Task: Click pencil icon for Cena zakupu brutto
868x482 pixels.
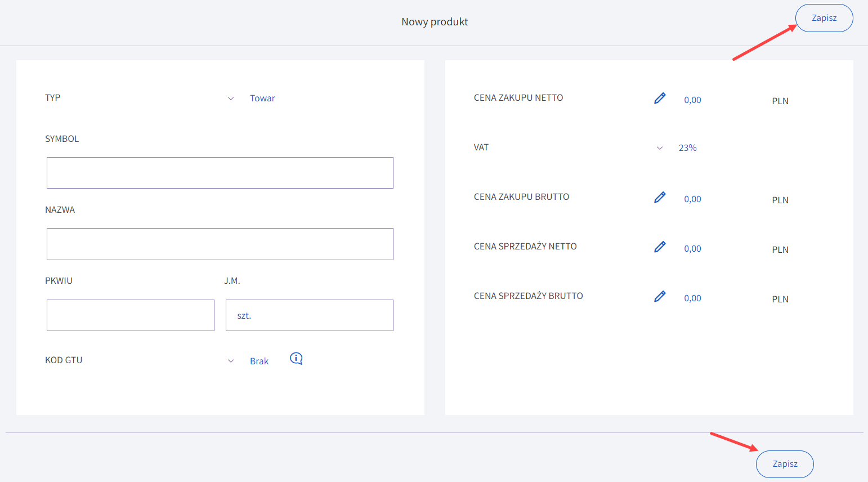Action: (x=660, y=198)
